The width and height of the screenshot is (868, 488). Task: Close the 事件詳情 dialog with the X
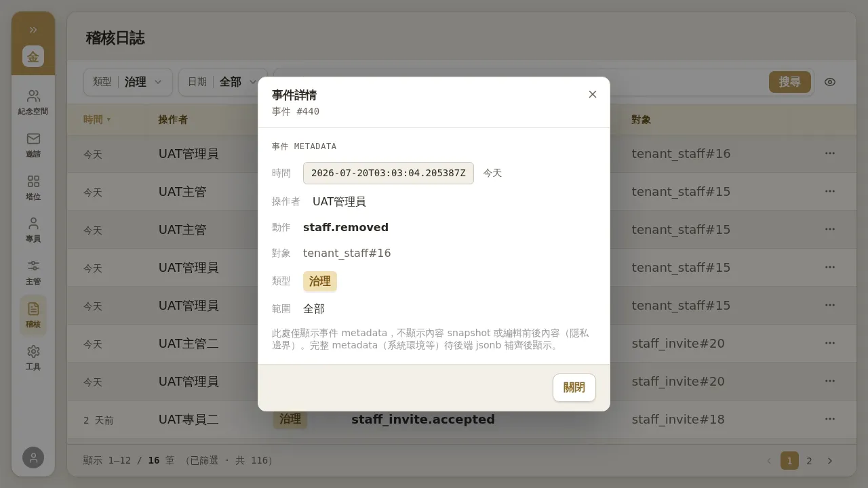coord(593,94)
